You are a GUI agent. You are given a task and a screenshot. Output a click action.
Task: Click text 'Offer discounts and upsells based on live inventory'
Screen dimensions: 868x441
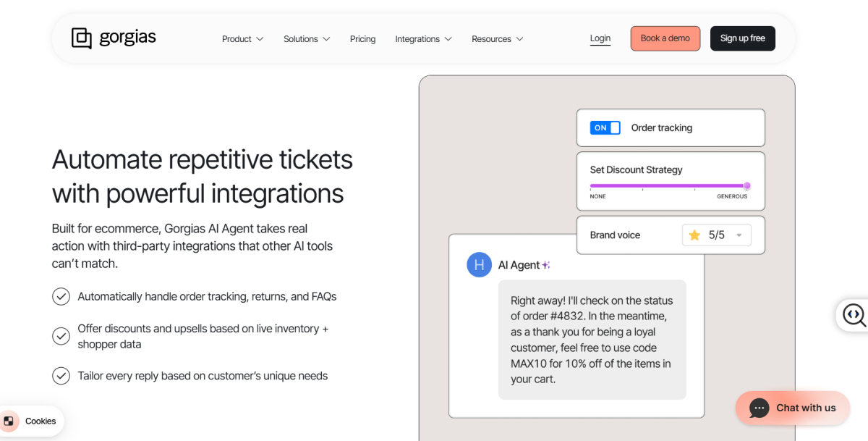[203, 336]
